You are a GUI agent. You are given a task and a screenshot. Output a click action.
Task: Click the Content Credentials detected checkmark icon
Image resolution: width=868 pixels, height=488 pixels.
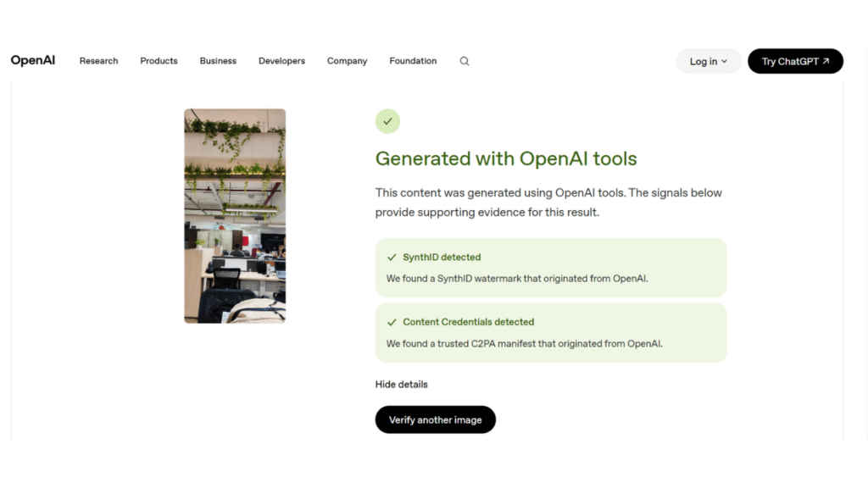392,322
